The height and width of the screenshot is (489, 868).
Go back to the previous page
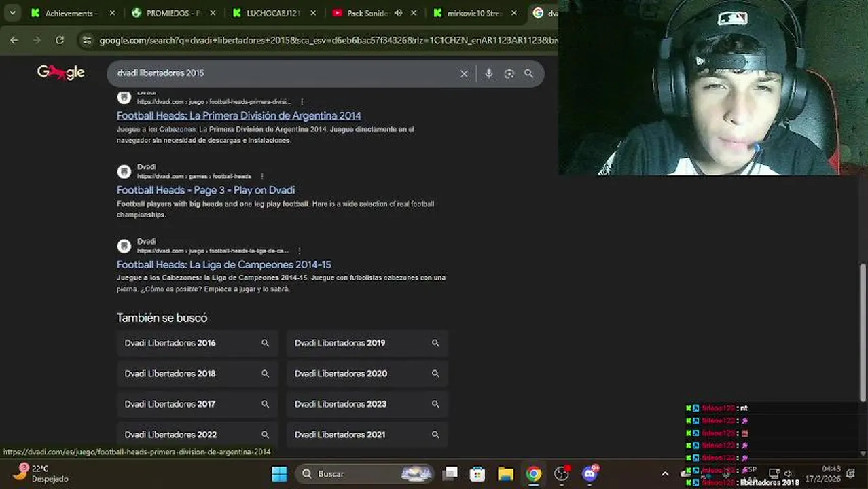click(x=14, y=41)
